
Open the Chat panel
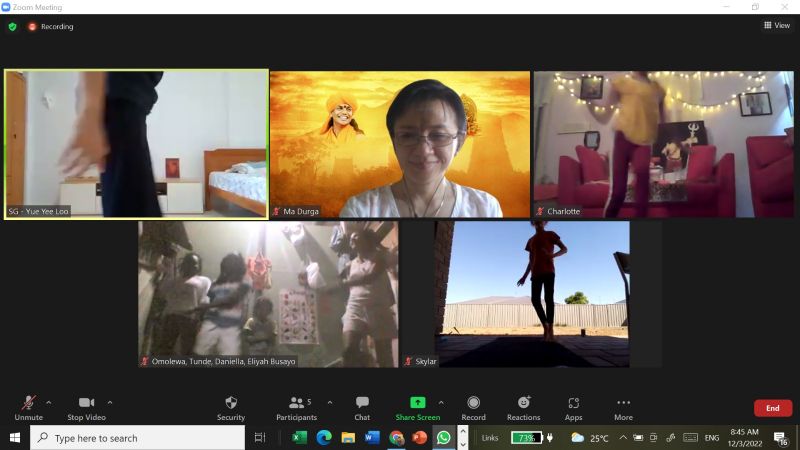(362, 403)
